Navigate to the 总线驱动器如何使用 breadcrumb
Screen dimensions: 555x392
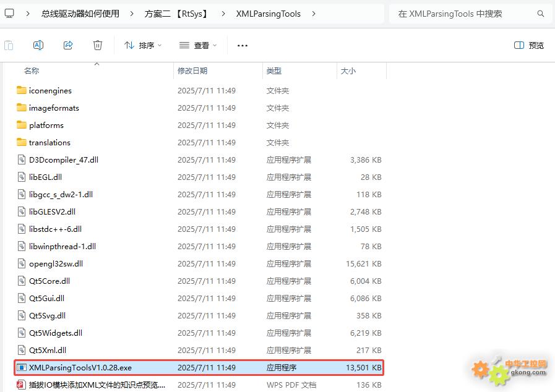pyautogui.click(x=80, y=14)
